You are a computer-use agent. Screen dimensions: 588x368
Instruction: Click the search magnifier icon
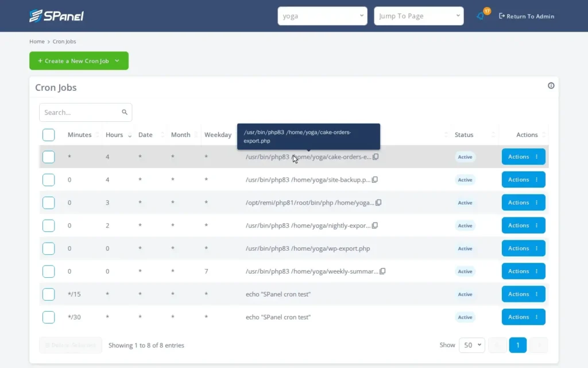pos(125,112)
